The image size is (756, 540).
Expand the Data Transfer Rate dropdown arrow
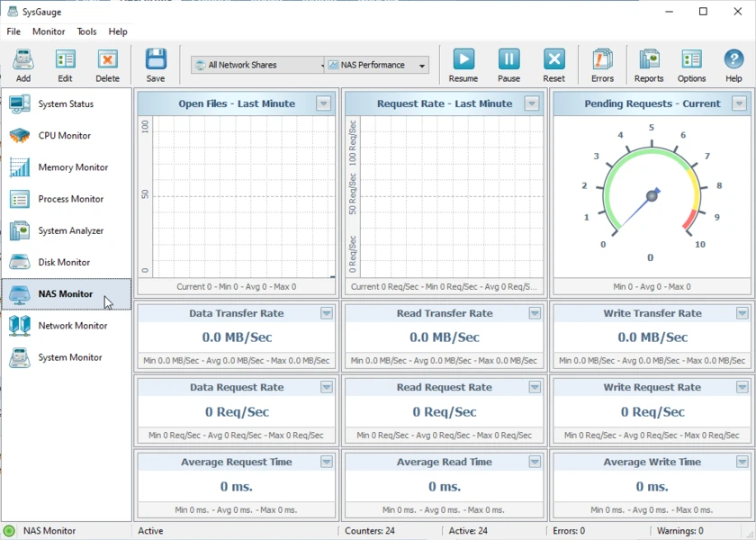click(x=327, y=313)
